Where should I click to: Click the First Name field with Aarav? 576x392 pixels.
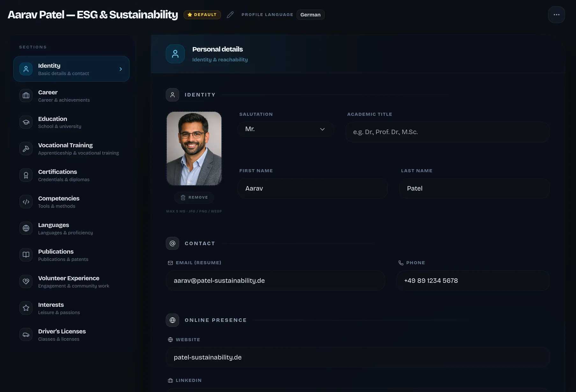point(313,188)
